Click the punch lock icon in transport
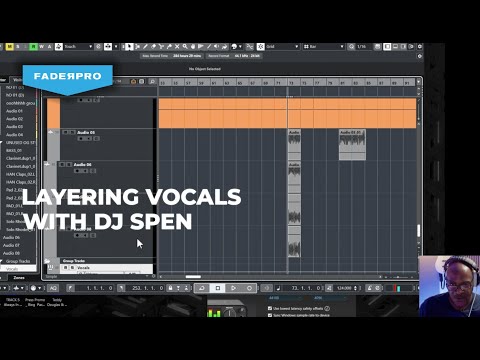The width and height of the screenshot is (480, 360). pos(170,288)
